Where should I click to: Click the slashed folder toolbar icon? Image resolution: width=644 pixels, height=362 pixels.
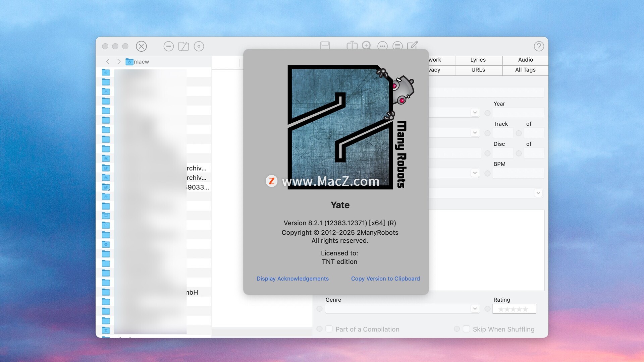tap(183, 46)
